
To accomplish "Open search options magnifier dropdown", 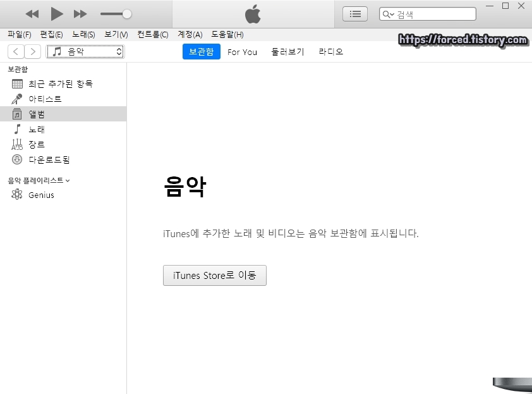I will [x=388, y=15].
